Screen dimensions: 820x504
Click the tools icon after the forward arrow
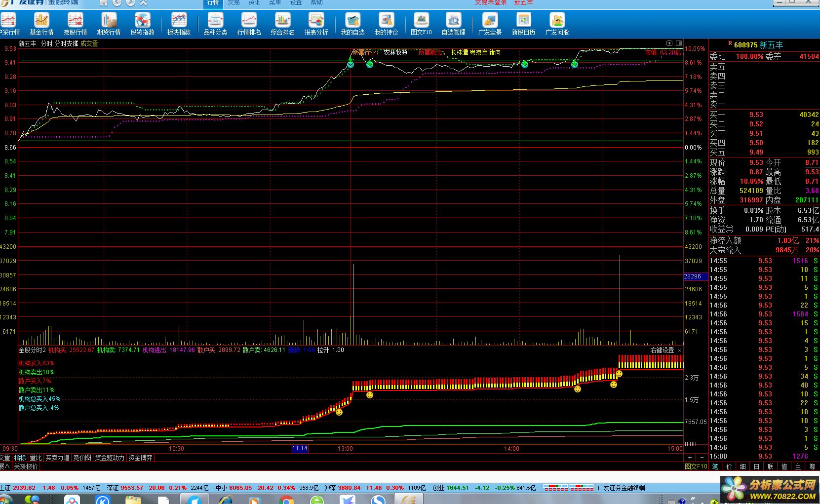pos(144,2)
